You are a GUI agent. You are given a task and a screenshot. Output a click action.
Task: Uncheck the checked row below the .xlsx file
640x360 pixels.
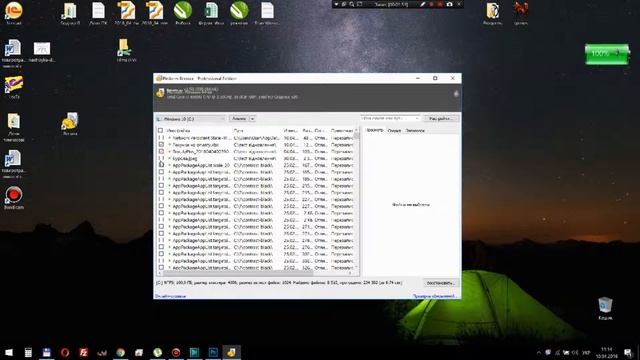[x=161, y=151]
